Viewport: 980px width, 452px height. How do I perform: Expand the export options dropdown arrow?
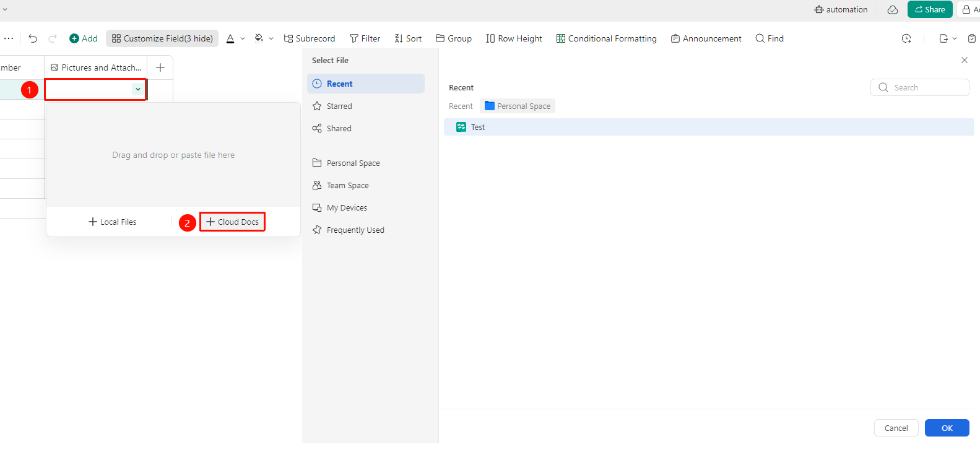click(x=955, y=38)
